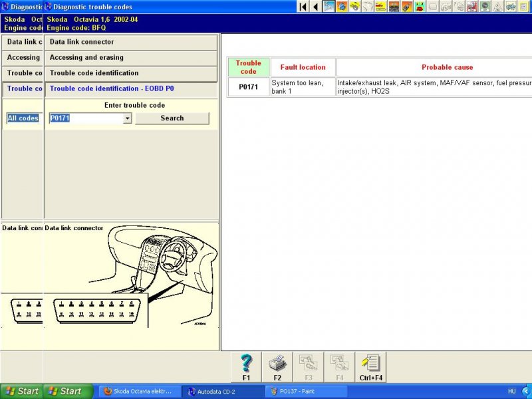Image resolution: width=532 pixels, height=399 pixels.
Task: Open the orange key remote toolbar icon
Action: (x=406, y=7)
